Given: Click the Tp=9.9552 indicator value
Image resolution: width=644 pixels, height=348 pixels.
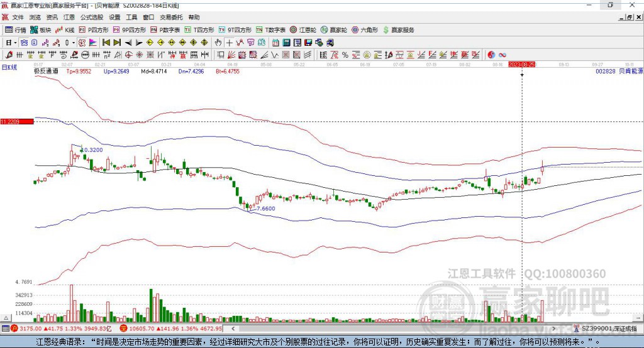Looking at the screenshot, I should pyautogui.click(x=79, y=72).
